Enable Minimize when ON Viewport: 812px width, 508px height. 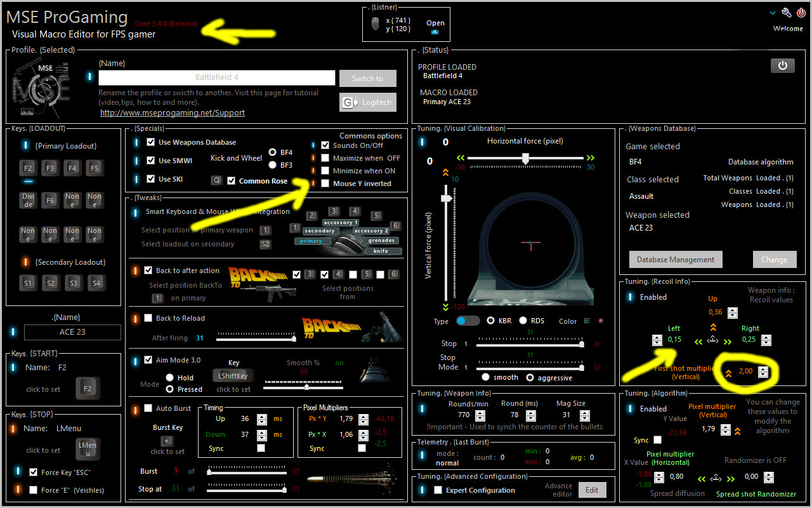click(325, 171)
